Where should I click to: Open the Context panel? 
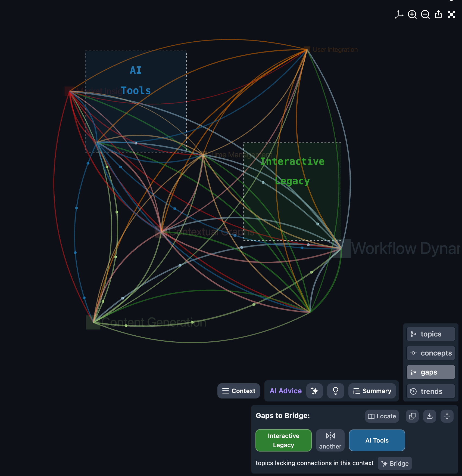click(x=239, y=391)
